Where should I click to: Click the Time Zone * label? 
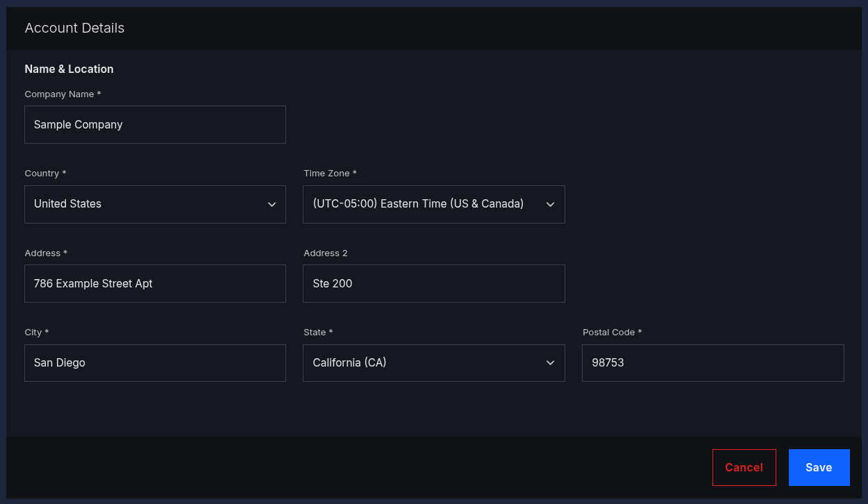click(x=331, y=174)
